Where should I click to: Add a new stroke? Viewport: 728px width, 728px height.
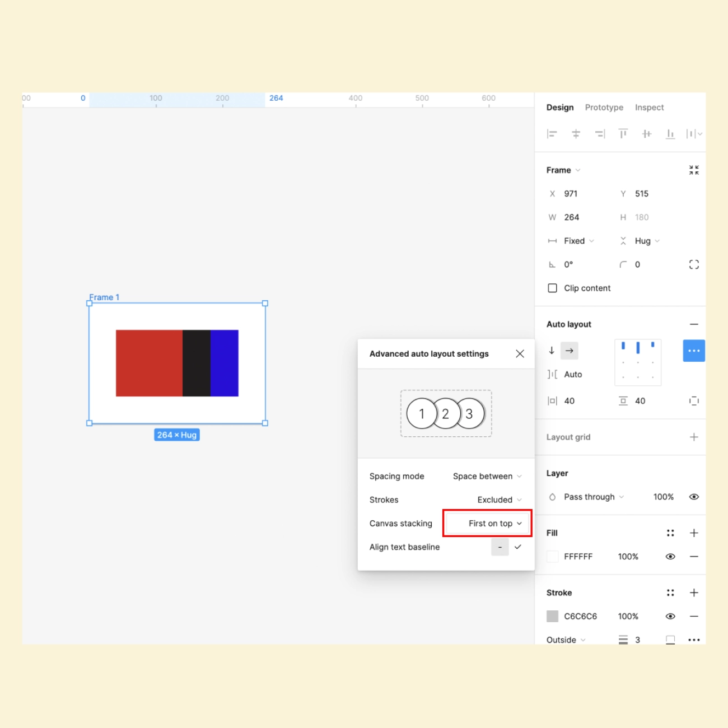coord(694,592)
